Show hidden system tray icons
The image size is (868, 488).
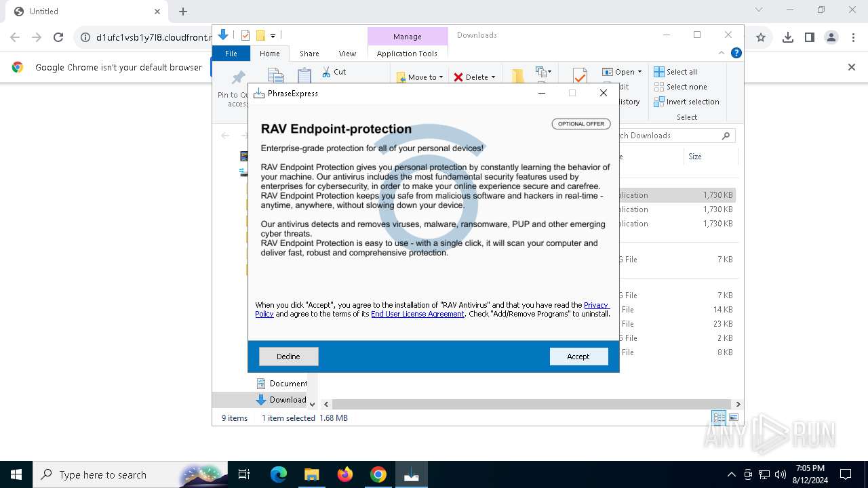(731, 474)
